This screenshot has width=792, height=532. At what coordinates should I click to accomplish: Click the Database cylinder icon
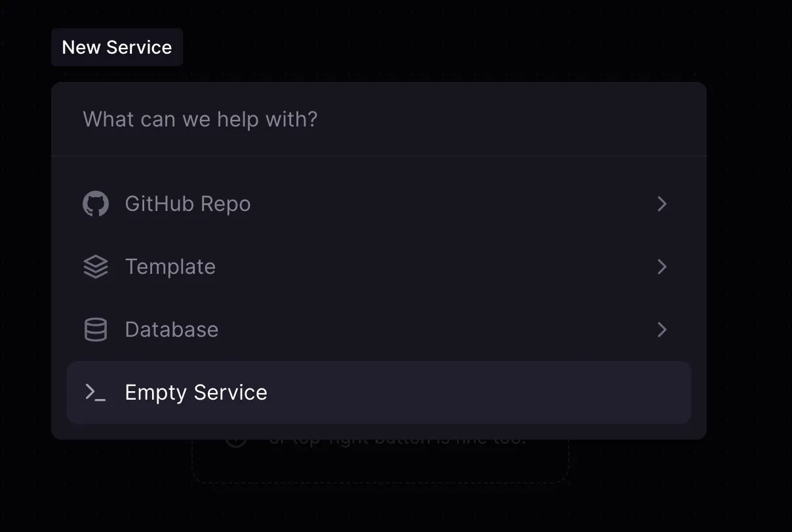(x=96, y=330)
